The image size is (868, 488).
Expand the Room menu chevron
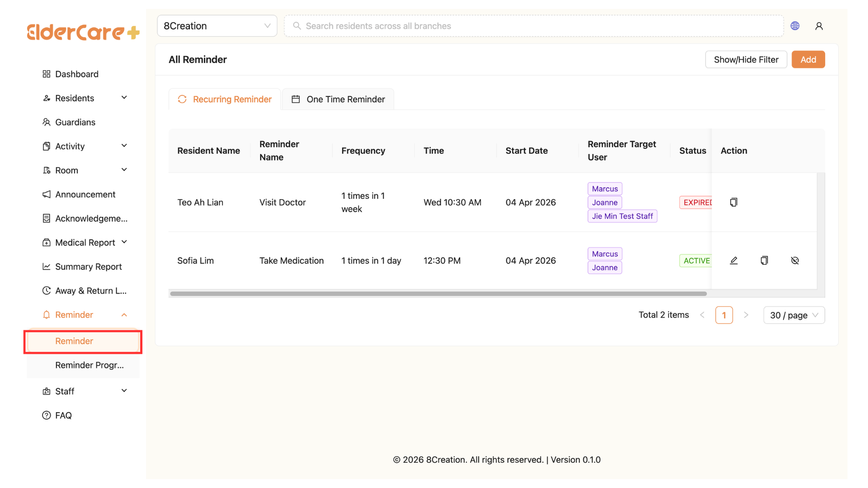point(124,170)
